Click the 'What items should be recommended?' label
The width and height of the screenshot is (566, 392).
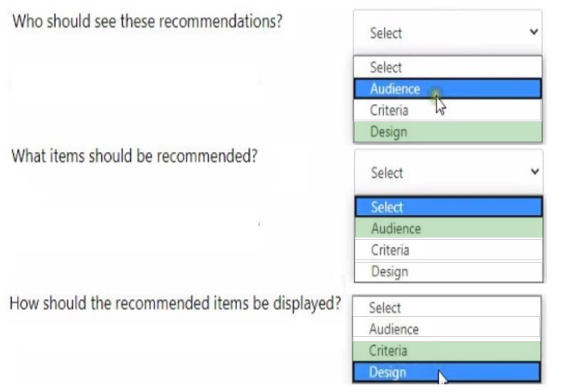tap(134, 156)
